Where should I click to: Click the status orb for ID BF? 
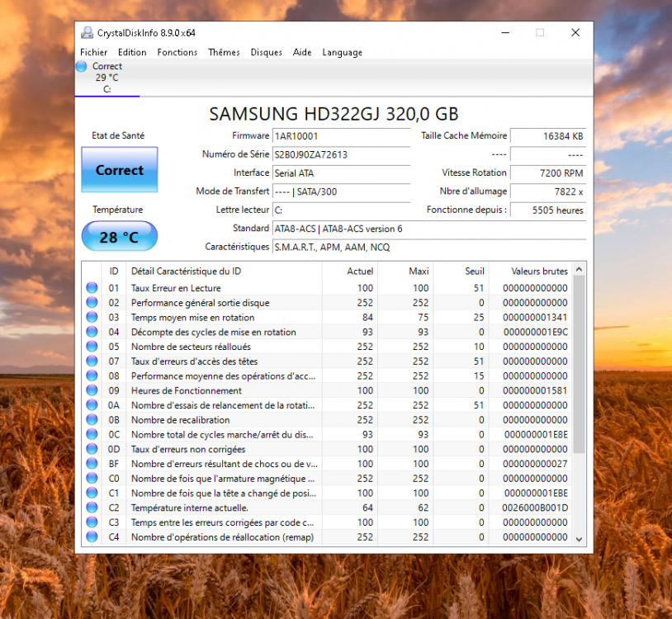(x=92, y=464)
